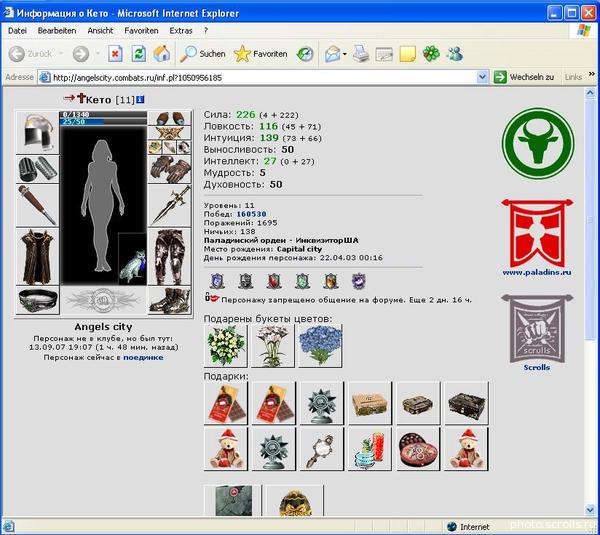Click the Suchen search button
The width and height of the screenshot is (600, 535).
pyautogui.click(x=203, y=54)
